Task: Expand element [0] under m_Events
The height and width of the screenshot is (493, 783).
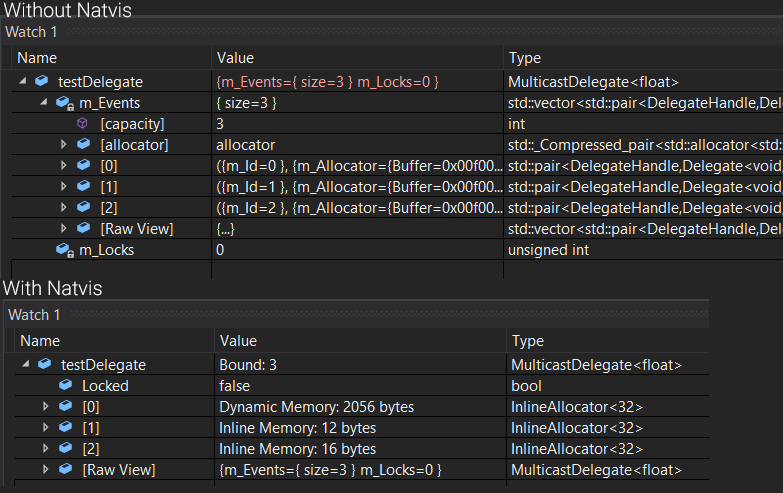Action: click(x=63, y=165)
